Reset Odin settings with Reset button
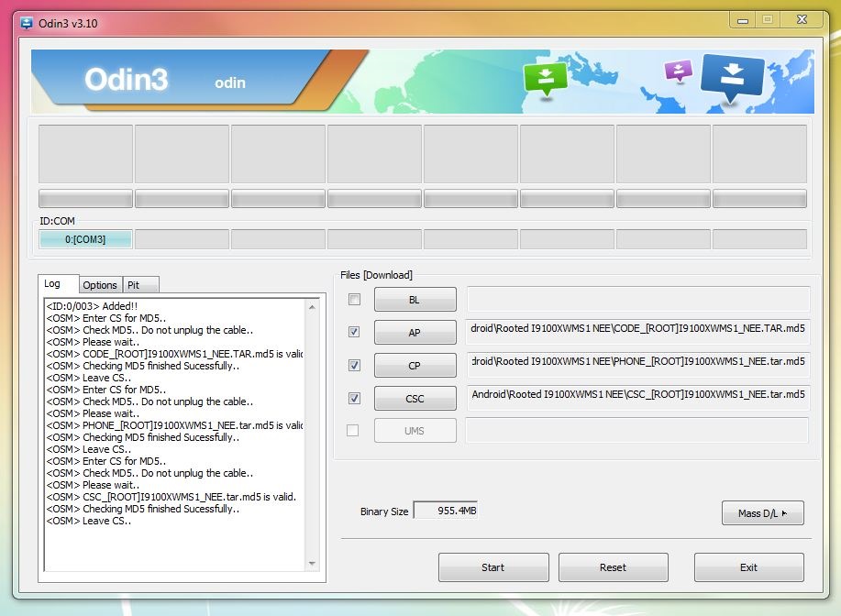 613,567
